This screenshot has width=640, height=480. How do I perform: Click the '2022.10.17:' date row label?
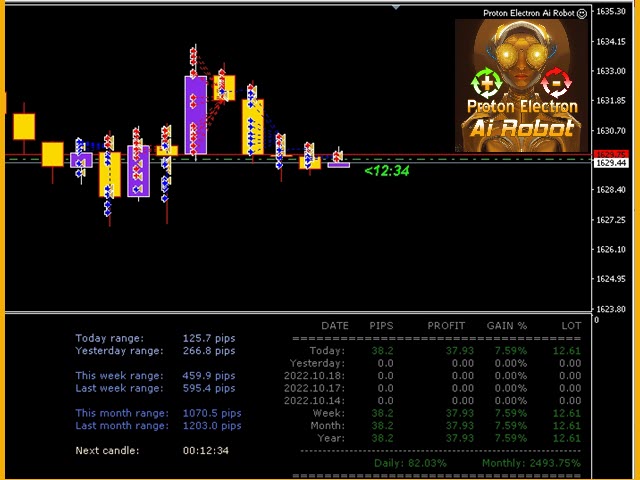(x=314, y=388)
